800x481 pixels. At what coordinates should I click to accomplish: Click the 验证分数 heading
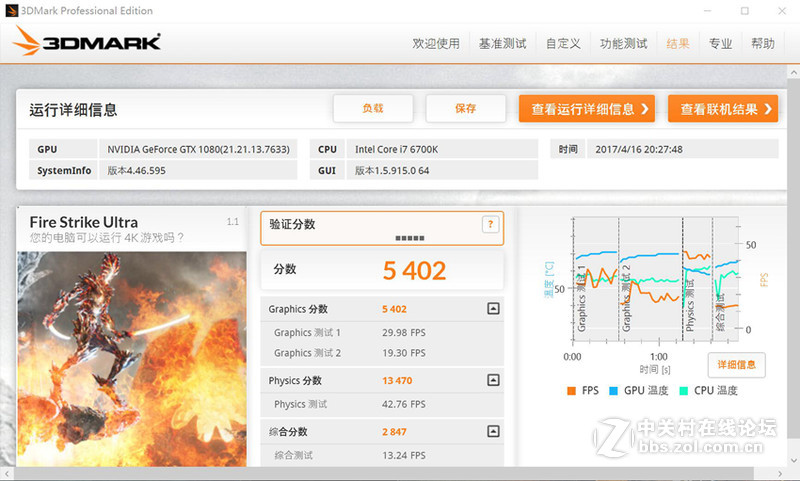click(x=292, y=224)
